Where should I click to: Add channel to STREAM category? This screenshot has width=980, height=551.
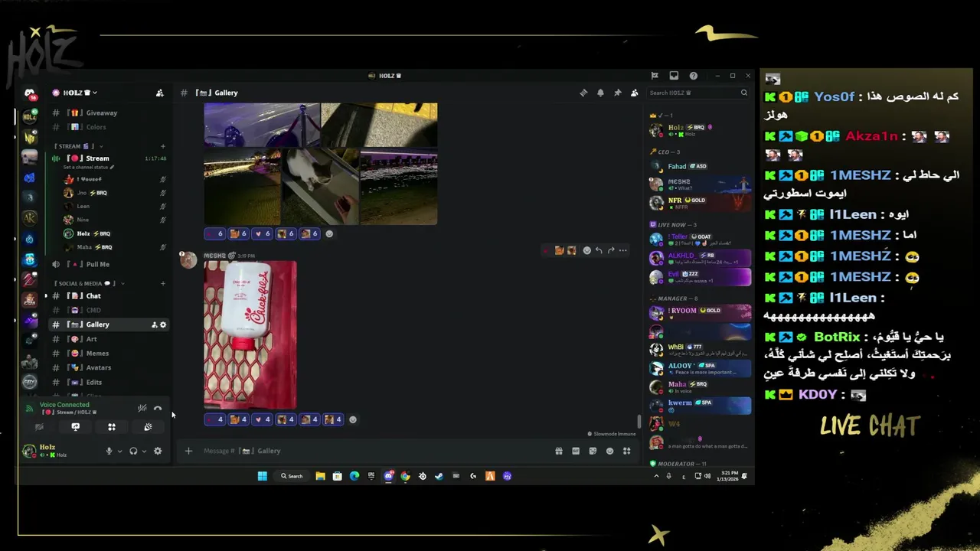click(x=162, y=146)
